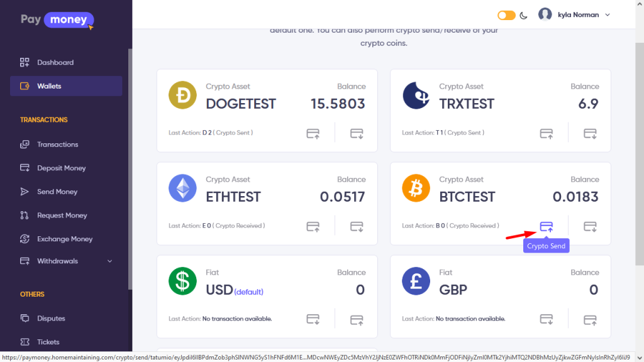Open the Send Money page
This screenshot has width=644, height=362.
click(x=57, y=192)
